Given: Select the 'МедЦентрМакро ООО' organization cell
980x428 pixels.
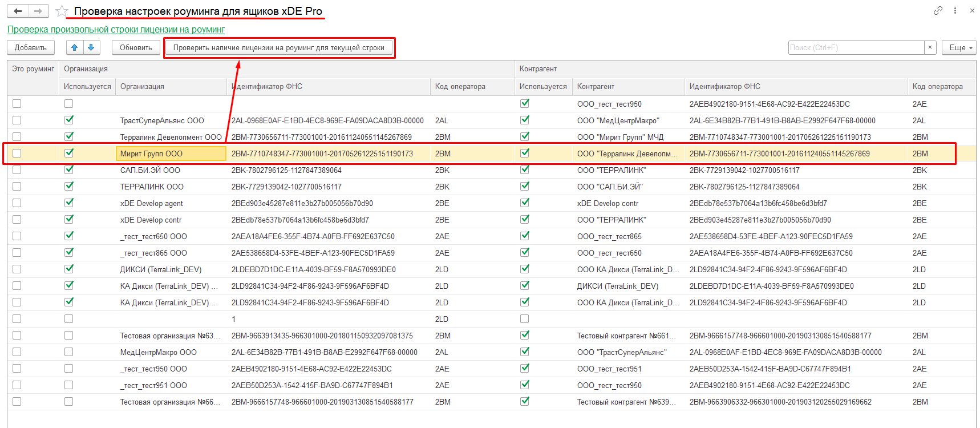Looking at the screenshot, I should pos(171,352).
